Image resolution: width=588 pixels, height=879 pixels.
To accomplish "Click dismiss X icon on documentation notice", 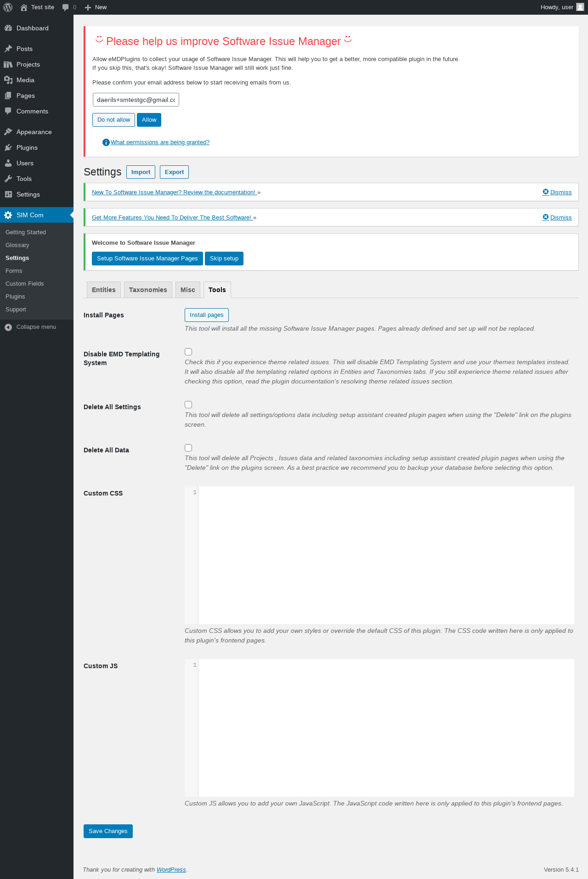I will point(546,192).
